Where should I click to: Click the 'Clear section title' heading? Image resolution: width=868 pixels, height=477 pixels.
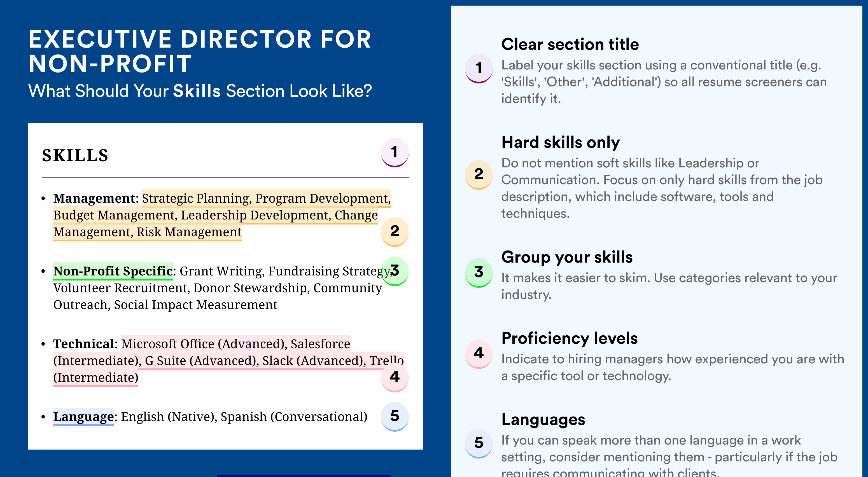(x=570, y=44)
